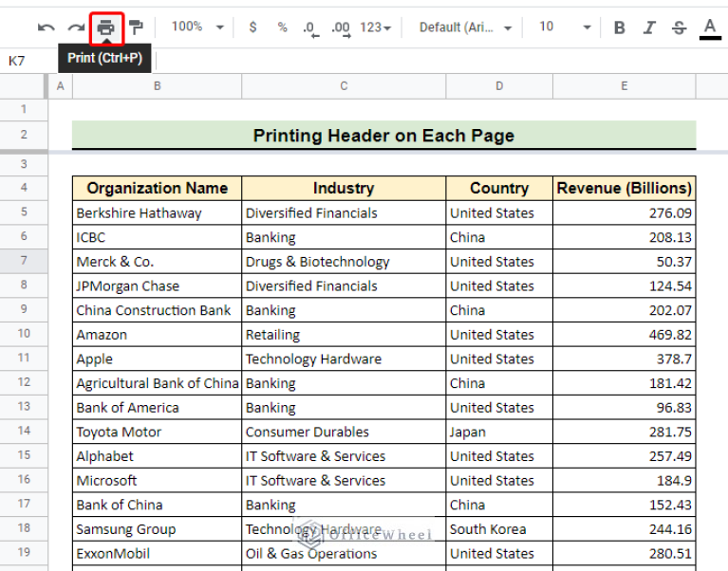The image size is (728, 571).
Task: Expand the 123 more formats dropdown
Action: pyautogui.click(x=376, y=28)
